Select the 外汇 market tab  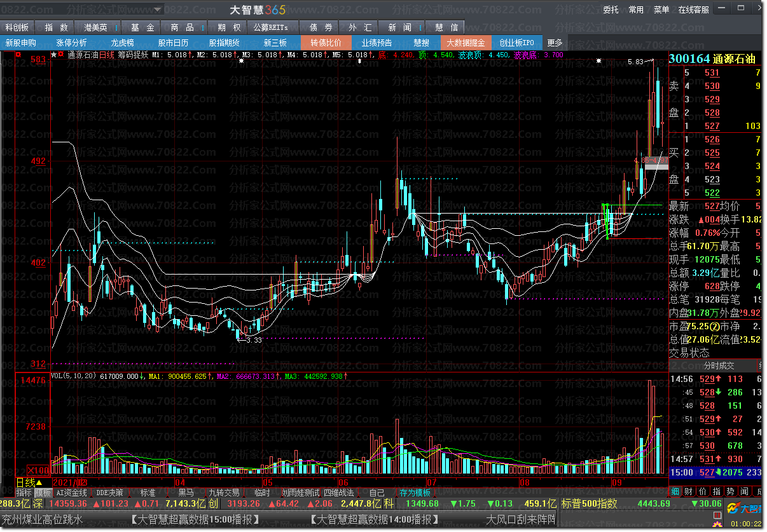click(x=360, y=27)
